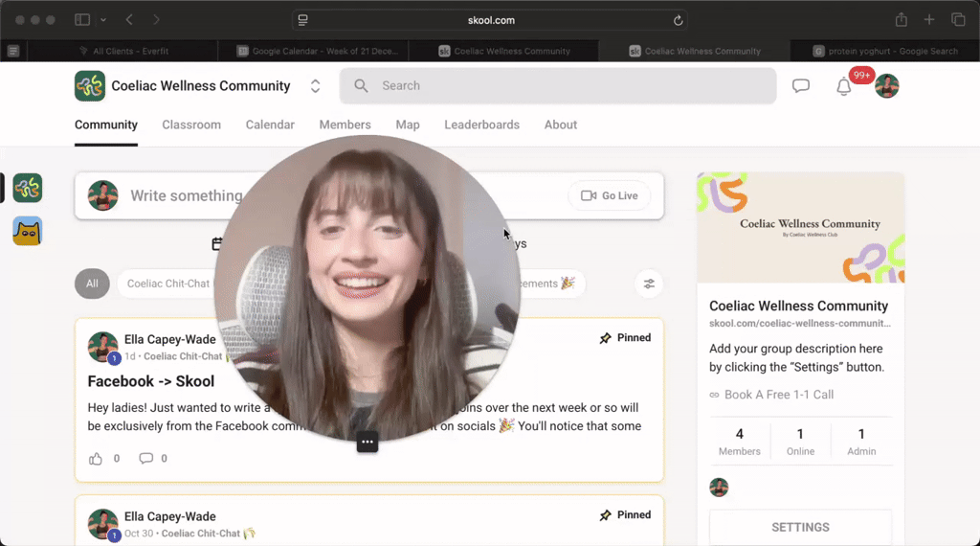This screenshot has height=546, width=980.
Task: Click the Go Live button
Action: click(x=610, y=195)
